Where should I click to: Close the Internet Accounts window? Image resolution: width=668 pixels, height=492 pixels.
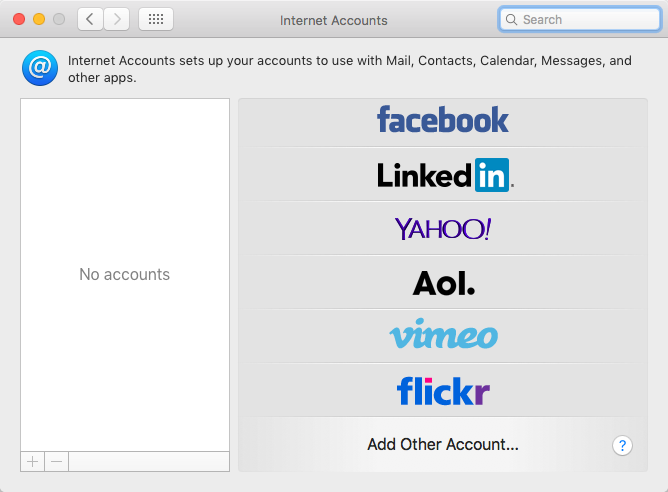pos(19,19)
